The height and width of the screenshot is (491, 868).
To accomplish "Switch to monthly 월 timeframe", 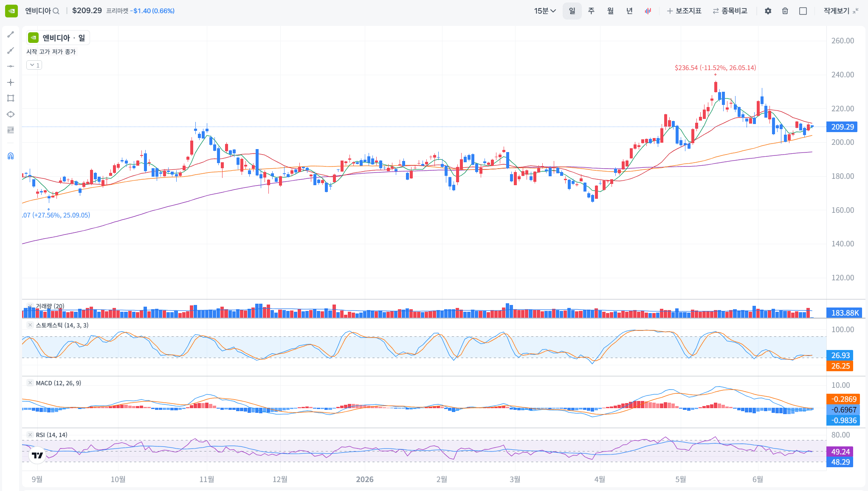I will tap(610, 11).
